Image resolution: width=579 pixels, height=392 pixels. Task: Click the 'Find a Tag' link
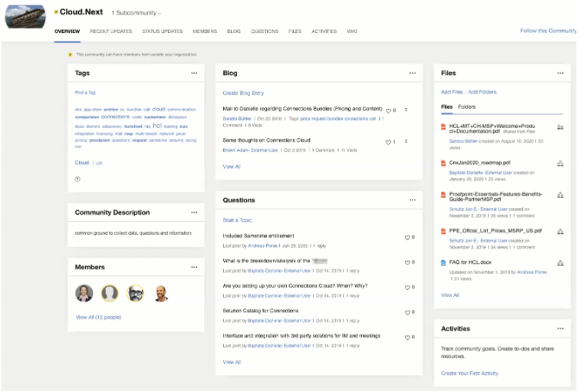click(x=85, y=93)
